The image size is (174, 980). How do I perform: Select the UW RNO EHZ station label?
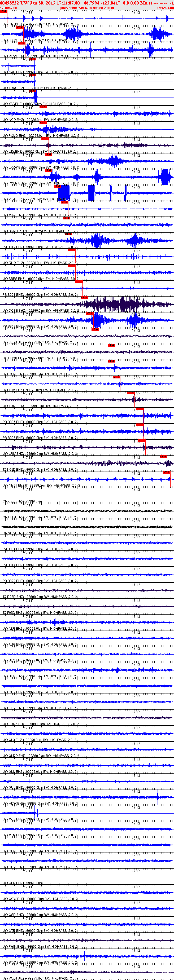(40, 263)
